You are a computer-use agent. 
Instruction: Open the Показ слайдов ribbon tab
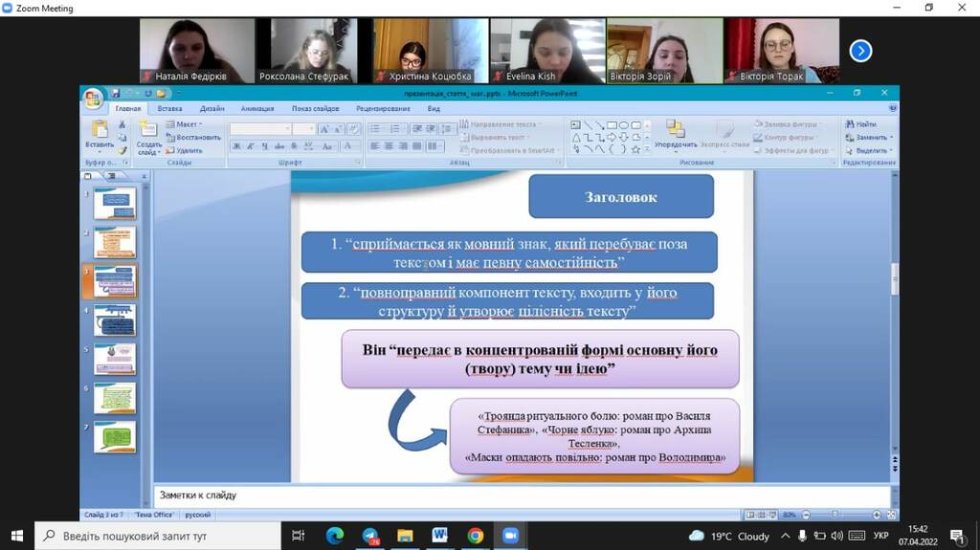tap(316, 109)
